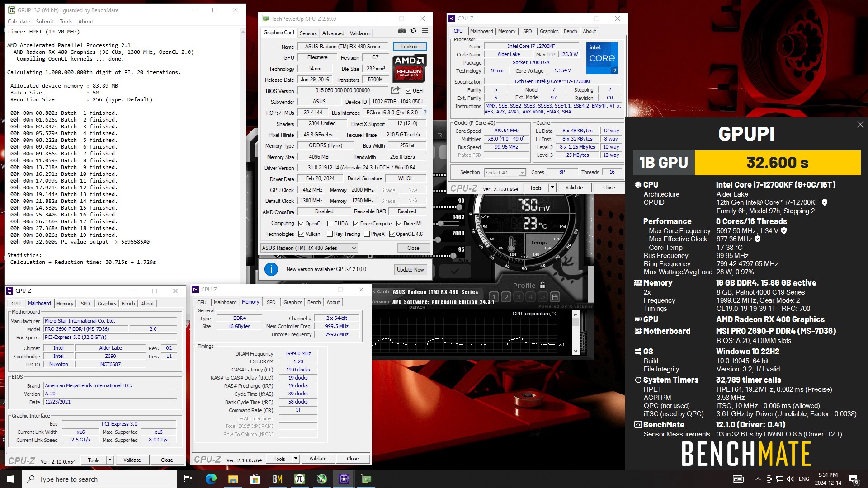Click the taskbar search box

pos(99,479)
